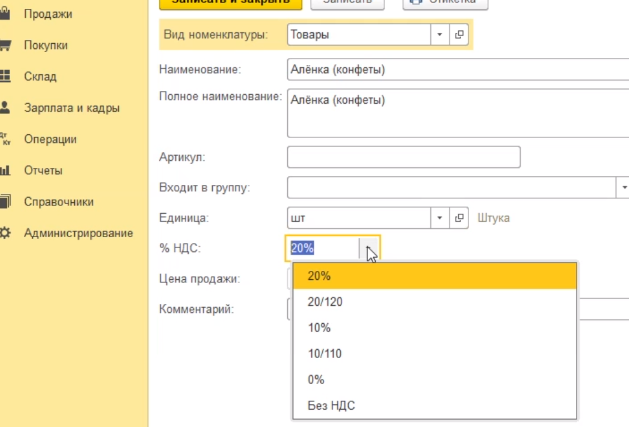Click the Артикул input field

point(403,157)
